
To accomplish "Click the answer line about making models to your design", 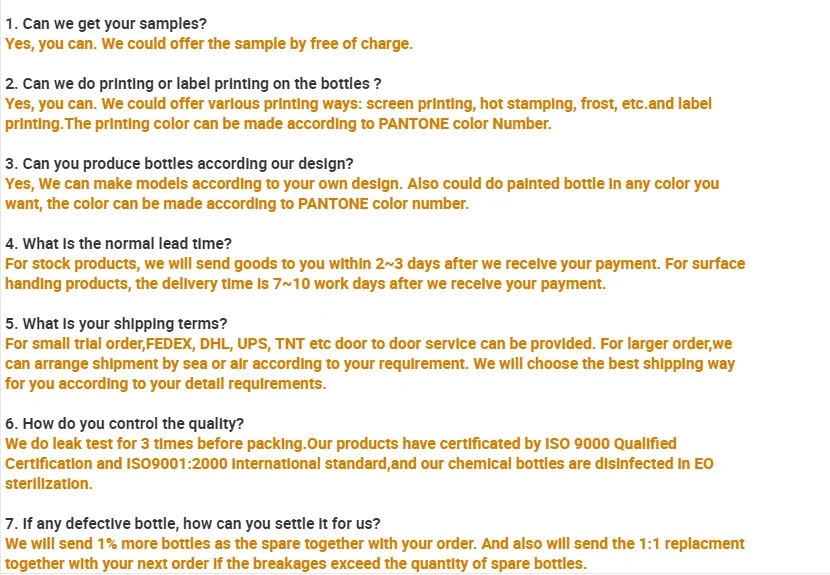I will (362, 184).
